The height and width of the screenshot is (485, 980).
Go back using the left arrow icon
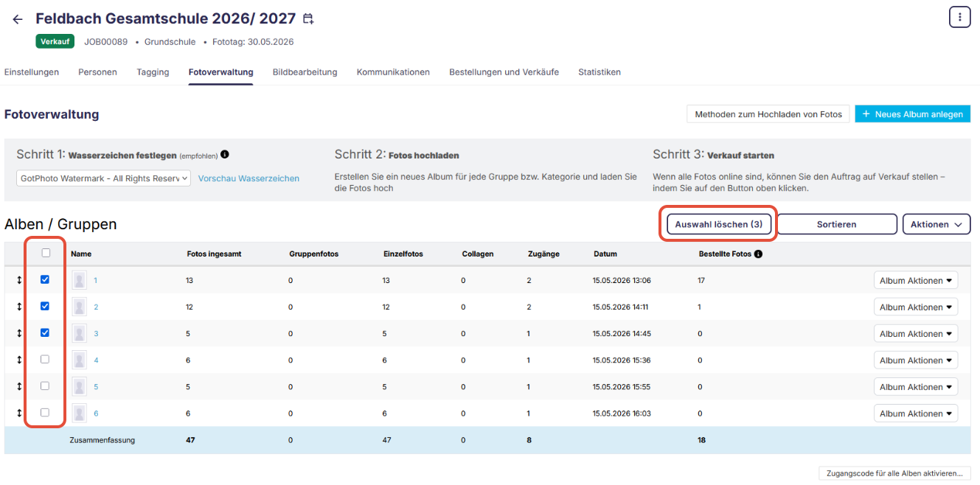click(x=18, y=19)
